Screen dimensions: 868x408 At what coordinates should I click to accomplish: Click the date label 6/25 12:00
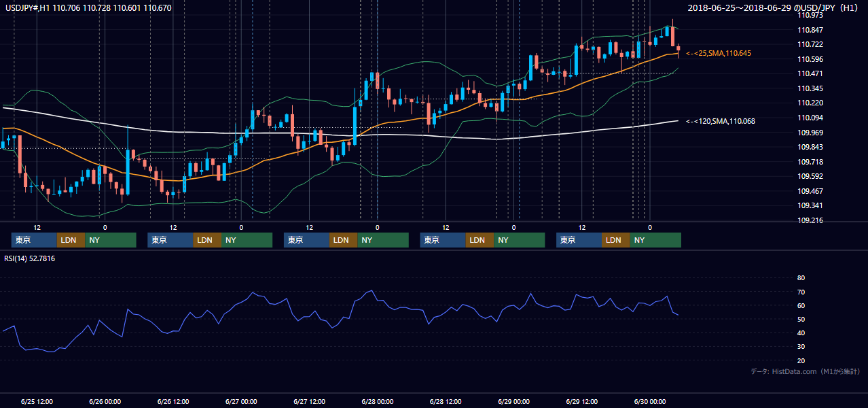click(x=37, y=401)
